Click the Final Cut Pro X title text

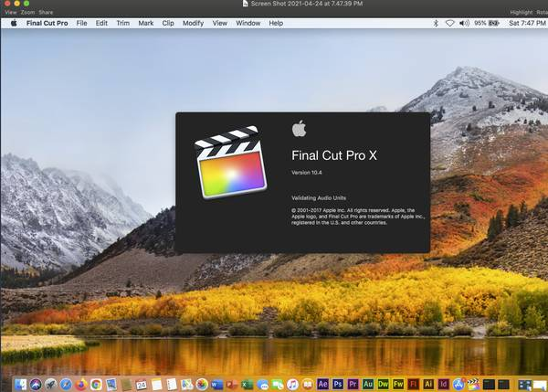(x=334, y=155)
